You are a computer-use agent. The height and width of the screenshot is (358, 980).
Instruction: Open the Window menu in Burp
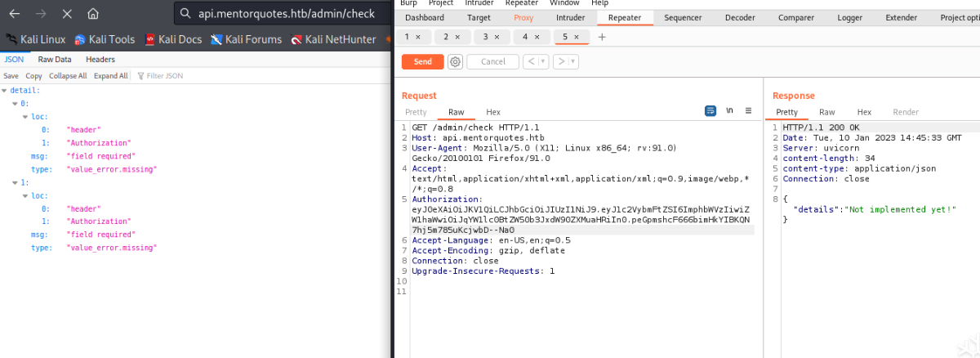pyautogui.click(x=564, y=3)
